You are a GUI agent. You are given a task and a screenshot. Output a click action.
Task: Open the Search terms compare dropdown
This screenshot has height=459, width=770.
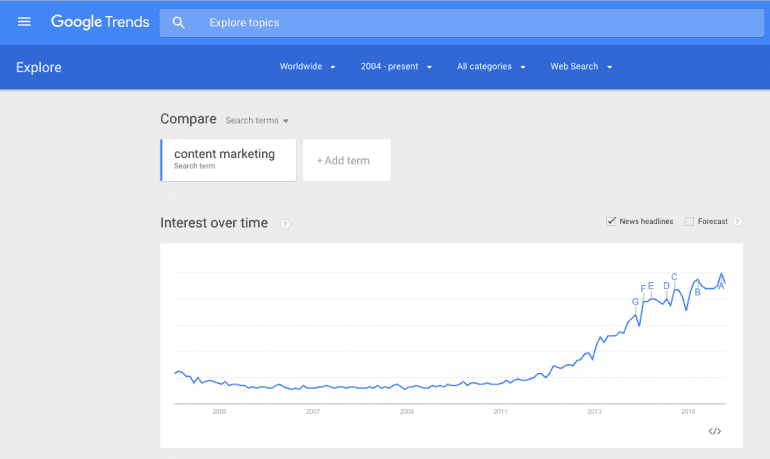(257, 120)
